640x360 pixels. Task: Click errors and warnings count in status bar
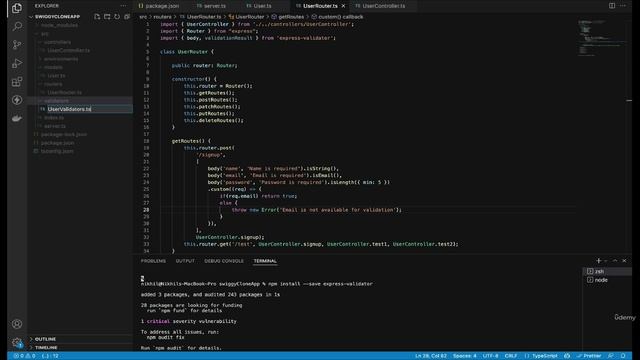pos(24,356)
